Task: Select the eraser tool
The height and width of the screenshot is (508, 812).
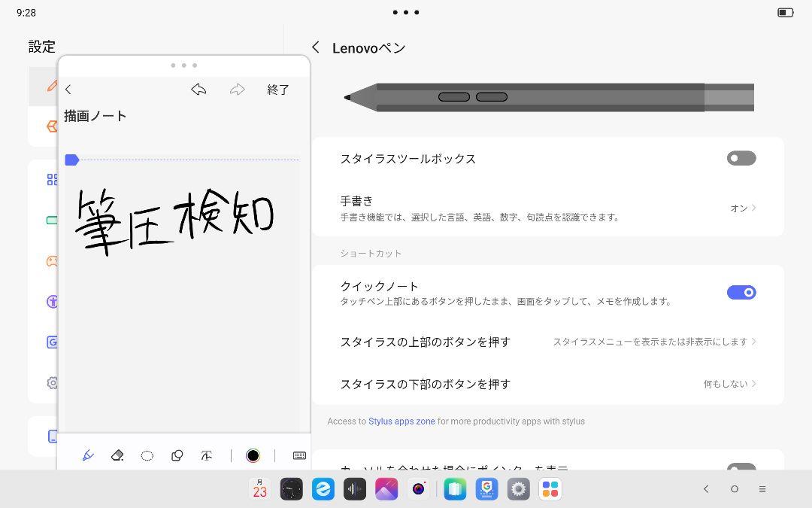Action: coord(117,455)
